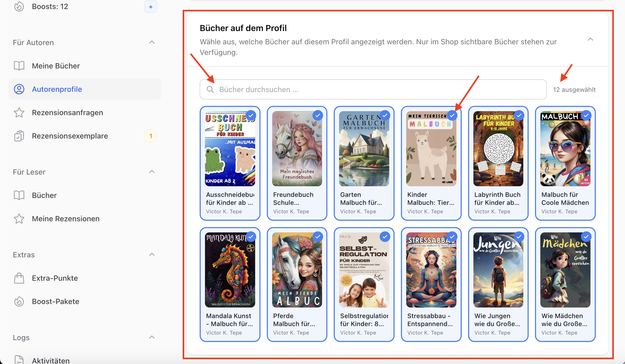Click the Bücher durchsuchen search field
Viewport: 625px width, 364px height.
(373, 89)
